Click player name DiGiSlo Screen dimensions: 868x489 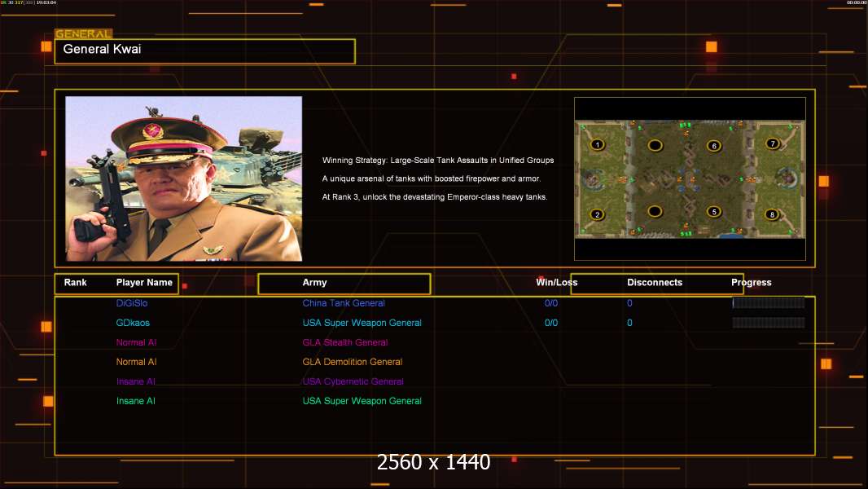point(132,303)
